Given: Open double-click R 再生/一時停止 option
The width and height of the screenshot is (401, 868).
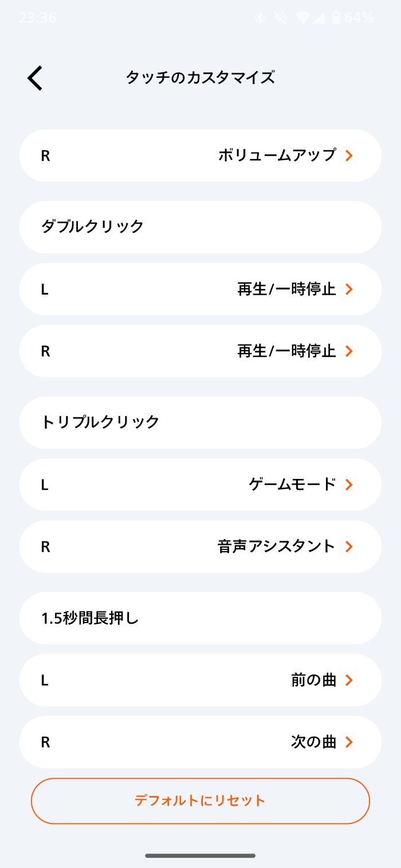Looking at the screenshot, I should 200,351.
